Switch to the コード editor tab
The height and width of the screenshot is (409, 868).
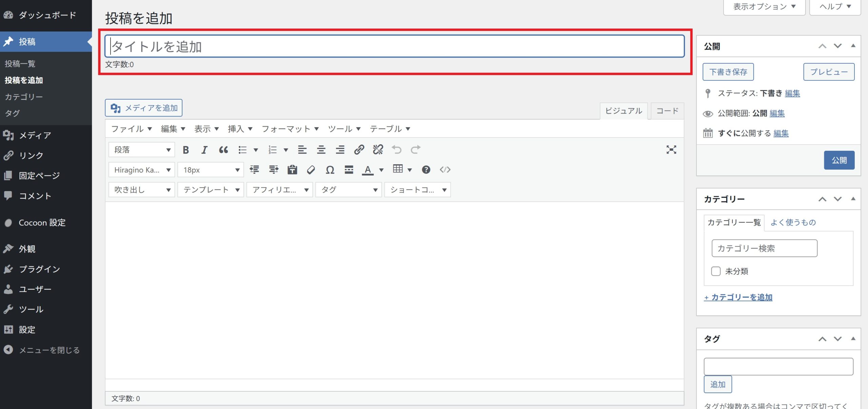pyautogui.click(x=667, y=111)
